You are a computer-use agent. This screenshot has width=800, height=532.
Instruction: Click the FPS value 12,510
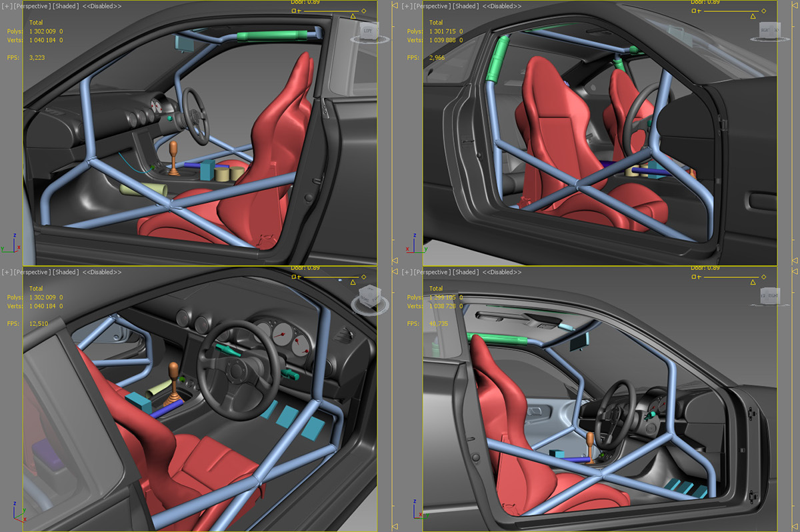pos(39,323)
